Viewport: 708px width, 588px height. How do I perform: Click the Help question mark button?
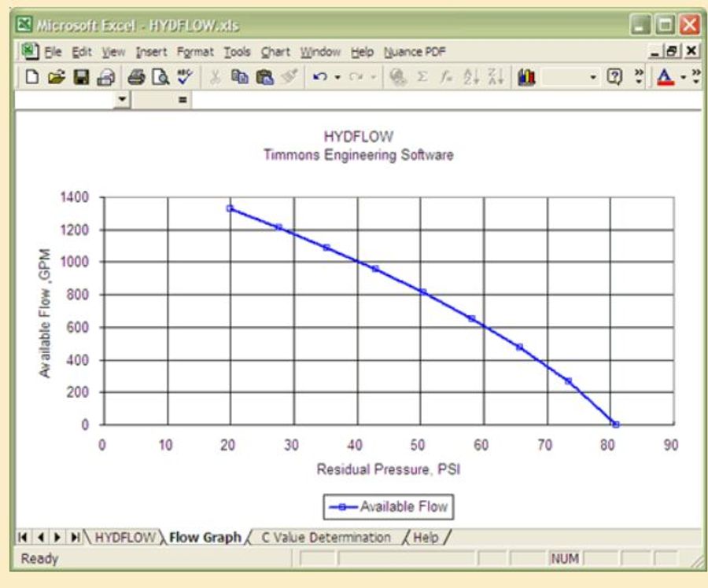614,75
